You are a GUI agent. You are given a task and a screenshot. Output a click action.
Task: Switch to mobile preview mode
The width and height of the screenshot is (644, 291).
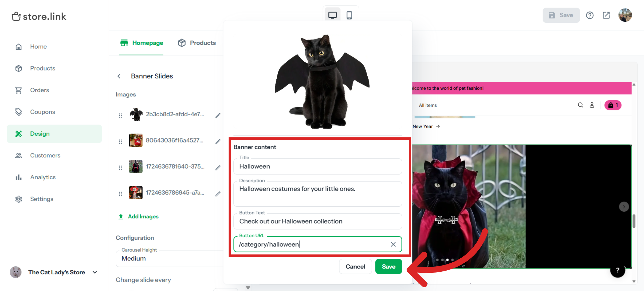(x=349, y=15)
